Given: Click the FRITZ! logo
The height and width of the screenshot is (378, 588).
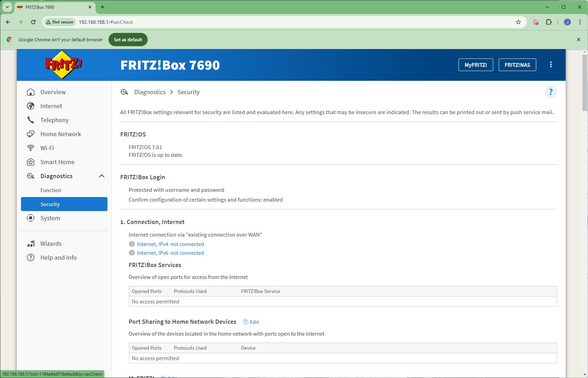Looking at the screenshot, I should click(64, 65).
